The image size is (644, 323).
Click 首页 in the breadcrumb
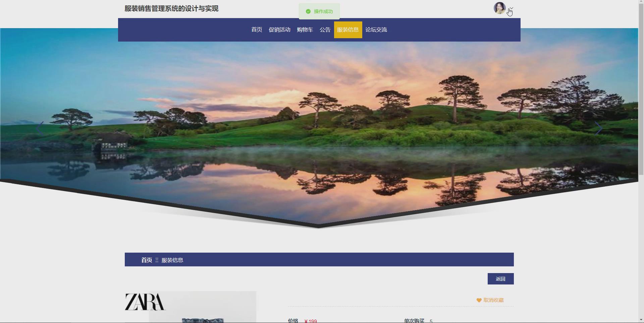(147, 260)
